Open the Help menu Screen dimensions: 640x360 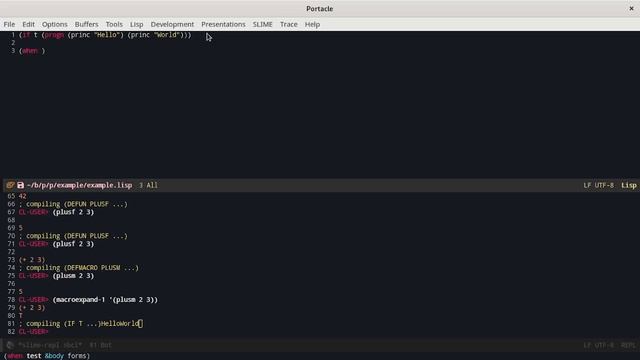pos(312,24)
